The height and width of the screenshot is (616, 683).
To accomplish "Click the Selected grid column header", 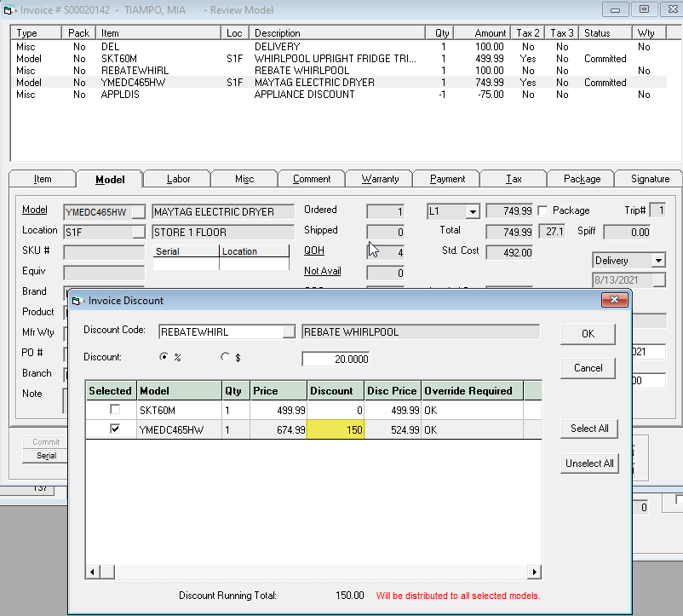I will tap(111, 391).
